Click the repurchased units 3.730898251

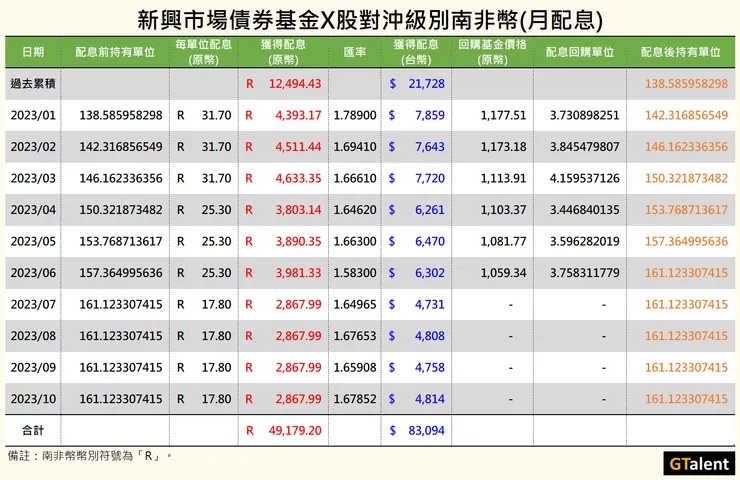584,115
